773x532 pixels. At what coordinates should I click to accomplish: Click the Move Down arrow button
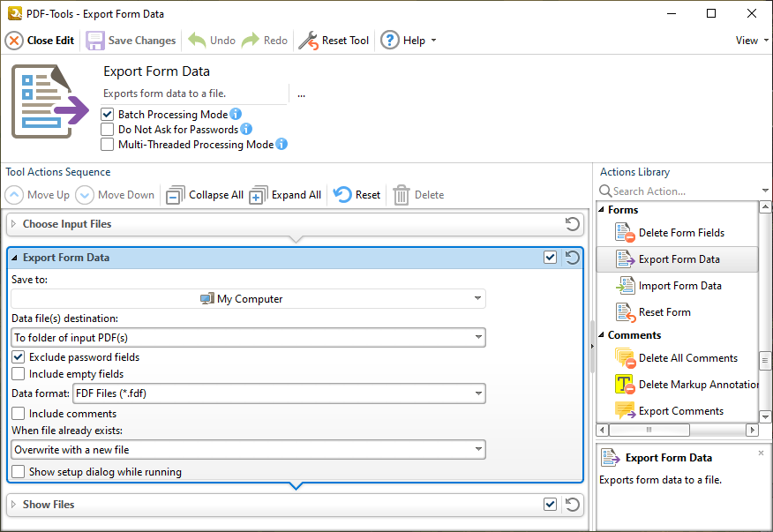point(115,195)
